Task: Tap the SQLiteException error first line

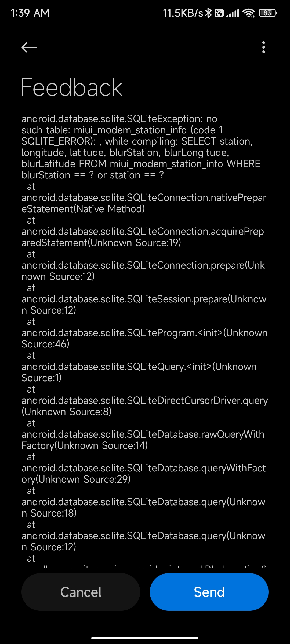Action: tap(119, 119)
